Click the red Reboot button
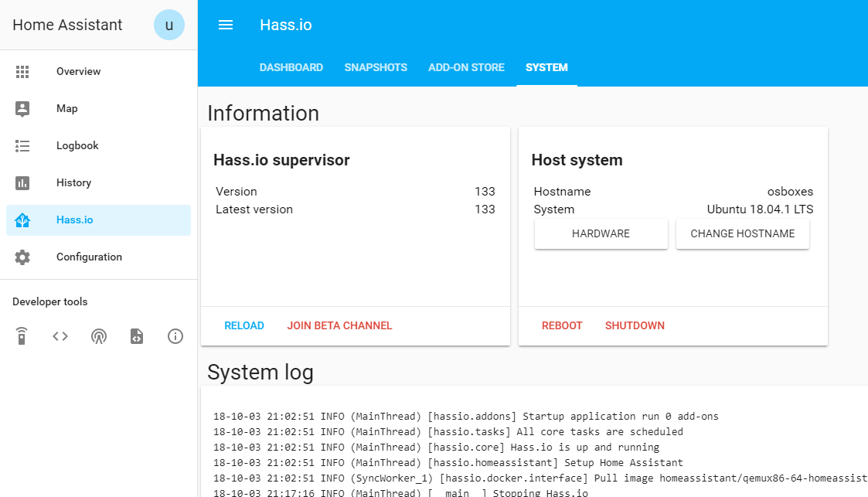Viewport: 868px width, 497px height. pyautogui.click(x=562, y=326)
